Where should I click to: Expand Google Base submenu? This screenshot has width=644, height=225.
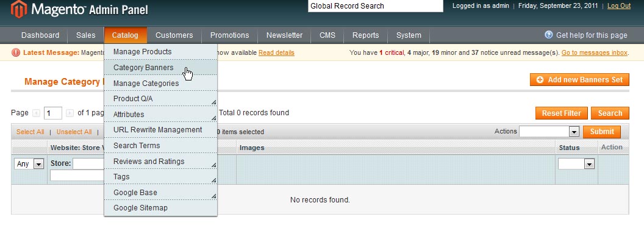coord(160,193)
